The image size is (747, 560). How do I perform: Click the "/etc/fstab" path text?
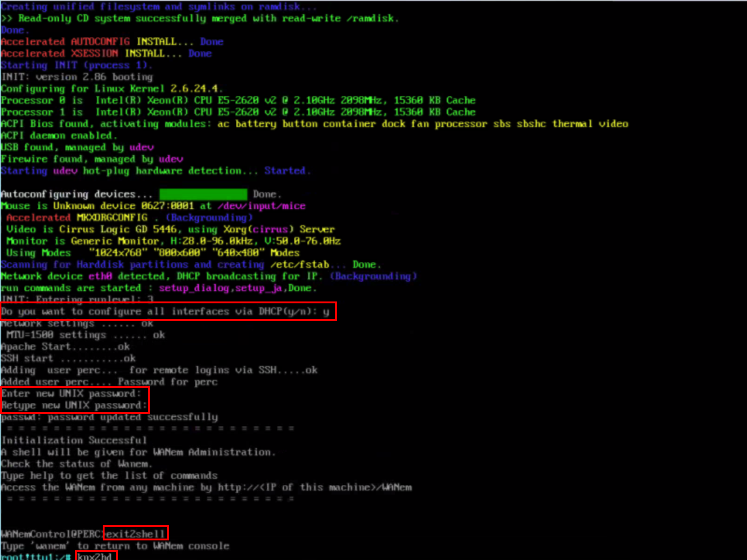[299, 265]
